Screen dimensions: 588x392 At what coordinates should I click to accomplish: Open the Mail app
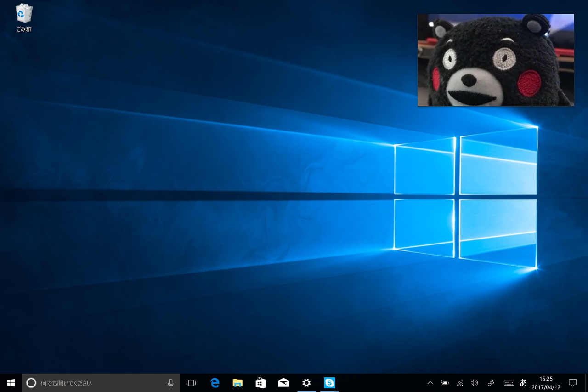click(283, 382)
